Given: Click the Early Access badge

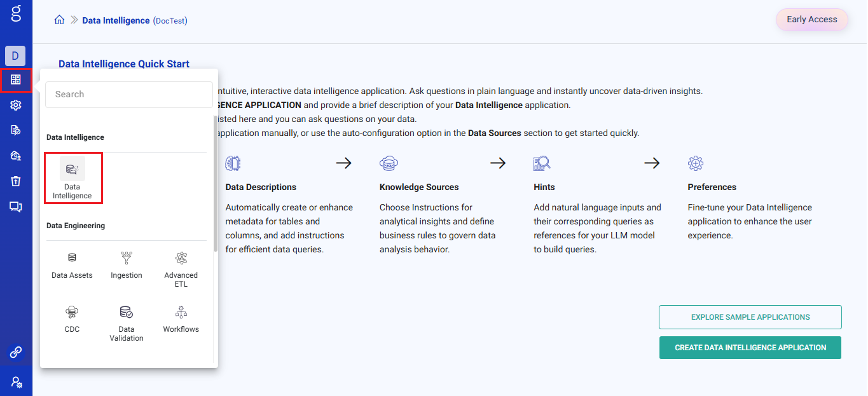Looking at the screenshot, I should [811, 20].
